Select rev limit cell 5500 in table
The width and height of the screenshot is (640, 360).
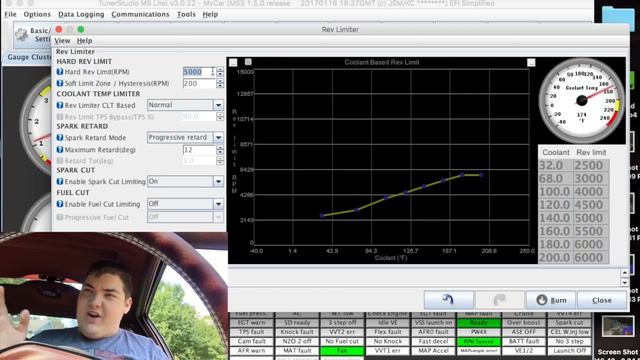pyautogui.click(x=591, y=231)
